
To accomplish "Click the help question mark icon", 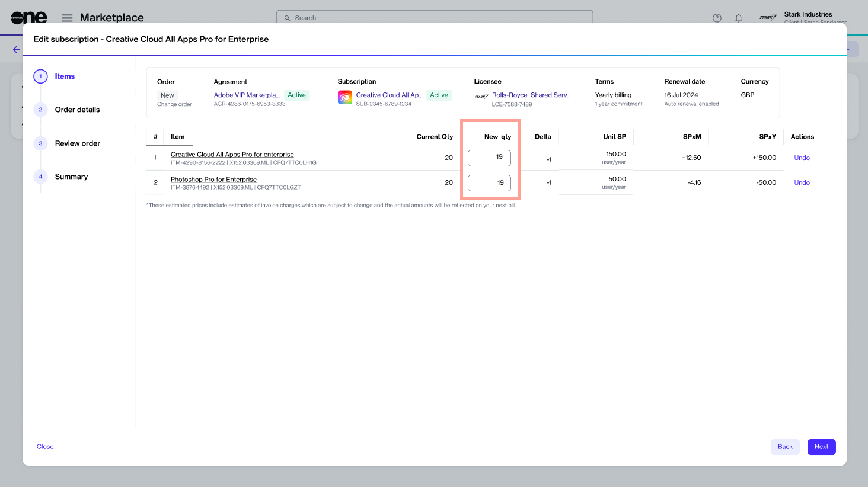I will coord(717,18).
